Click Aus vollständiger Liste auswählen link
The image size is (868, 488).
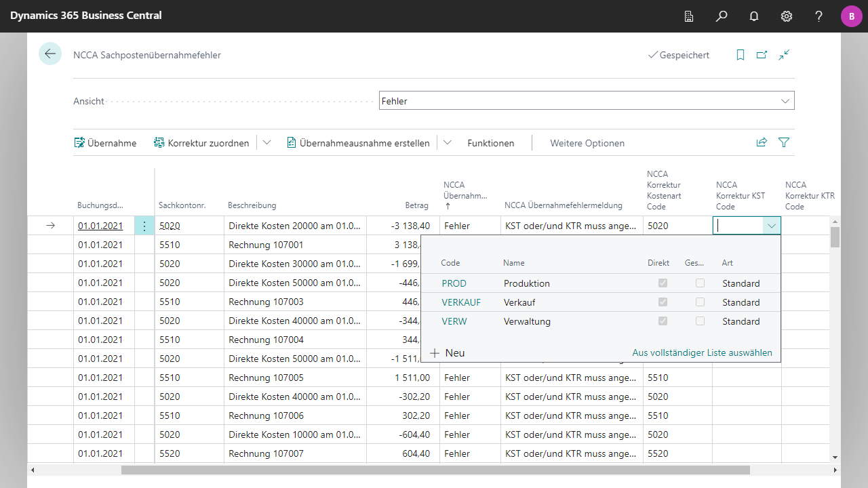(702, 352)
